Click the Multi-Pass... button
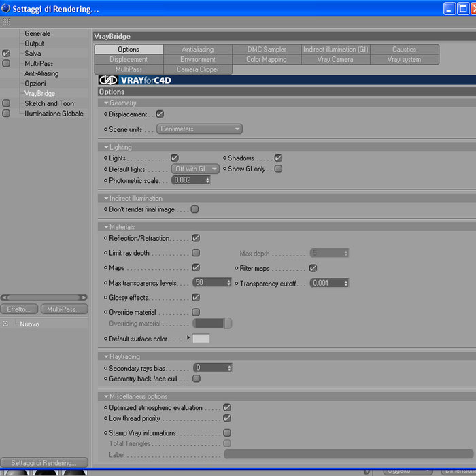Viewport: 476px width, 476px height. pyautogui.click(x=65, y=309)
